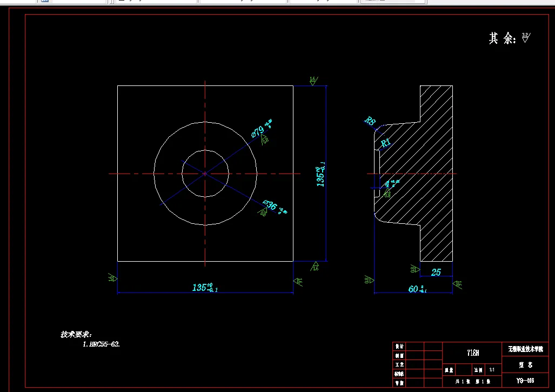The height and width of the screenshot is (392, 555).
Task: Click the '共1张 第1张' sheet count text
Action: coord(472,381)
